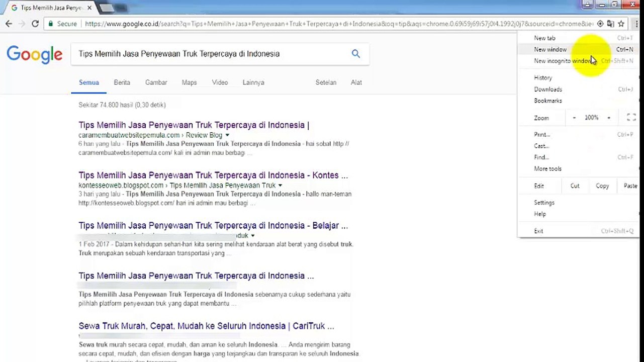Viewport: 644px width, 362px height.
Task: Toggle fullscreen icon next to Zoom
Action: pos(631,118)
